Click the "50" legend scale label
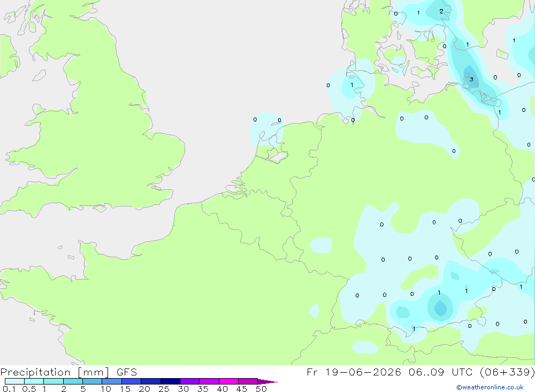 click(x=262, y=389)
